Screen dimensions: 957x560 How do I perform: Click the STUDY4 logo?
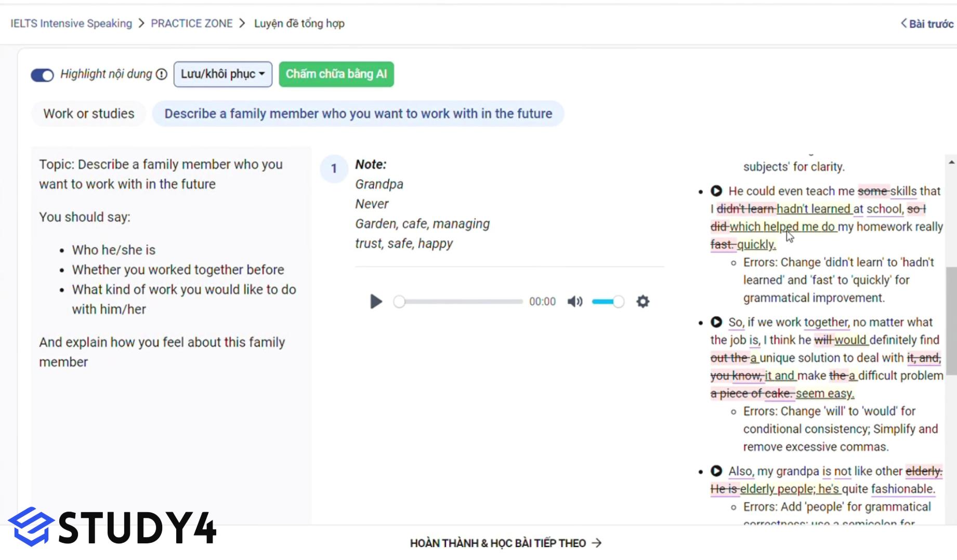[112, 527]
